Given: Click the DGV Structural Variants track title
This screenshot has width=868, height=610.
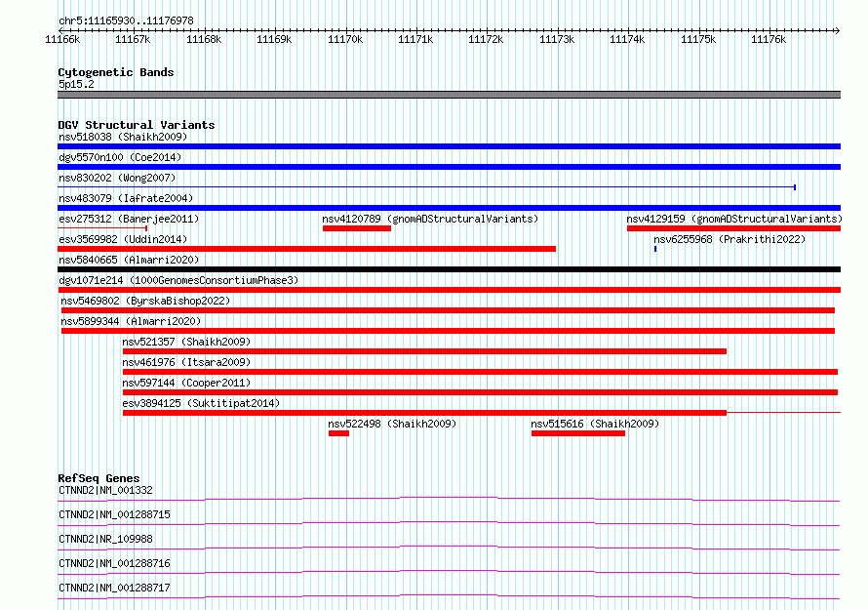Looking at the screenshot, I should [137, 125].
